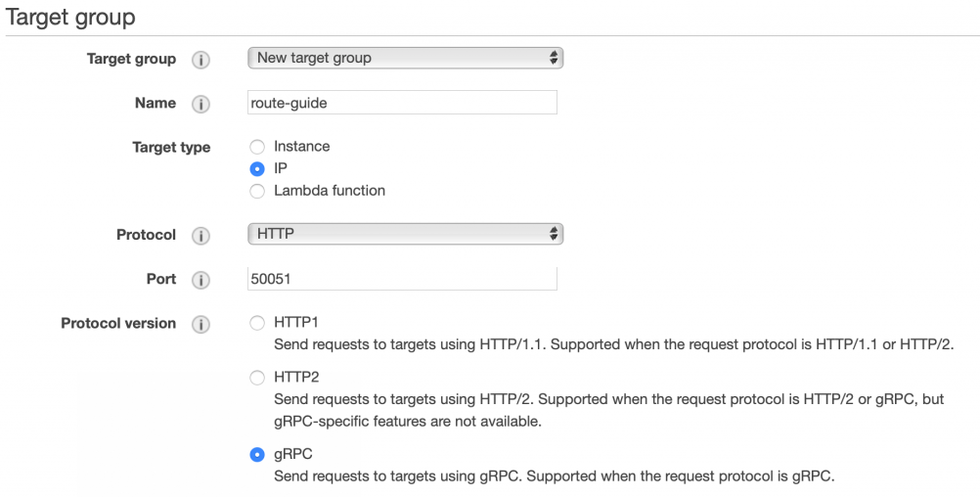Click the Name field containing route-guide
The image size is (980, 497).
pos(403,103)
